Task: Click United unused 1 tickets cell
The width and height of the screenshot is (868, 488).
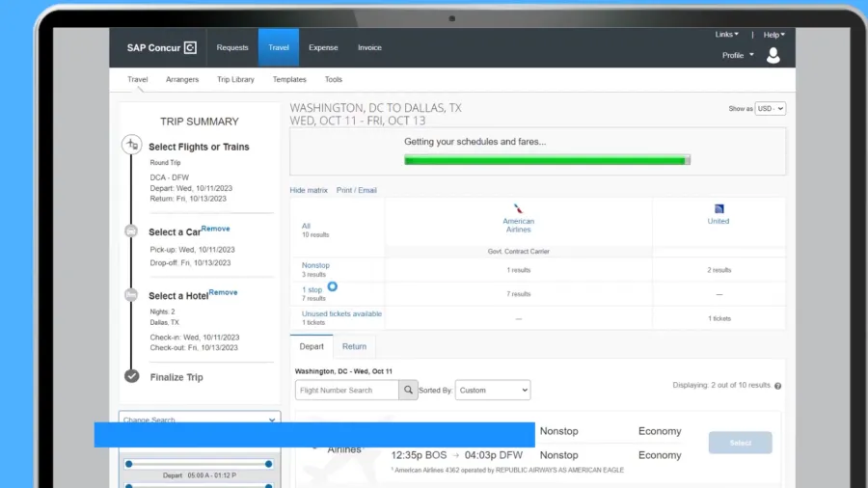Action: coord(719,318)
